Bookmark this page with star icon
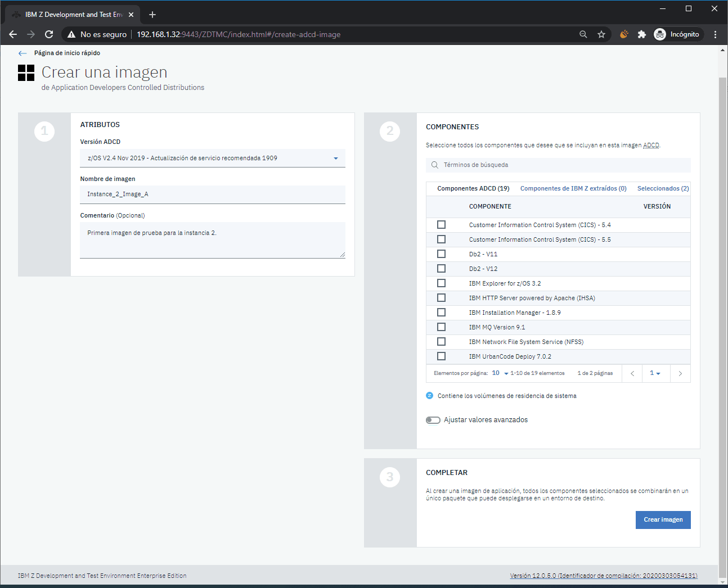Screen dimensions: 728x588 point(601,34)
